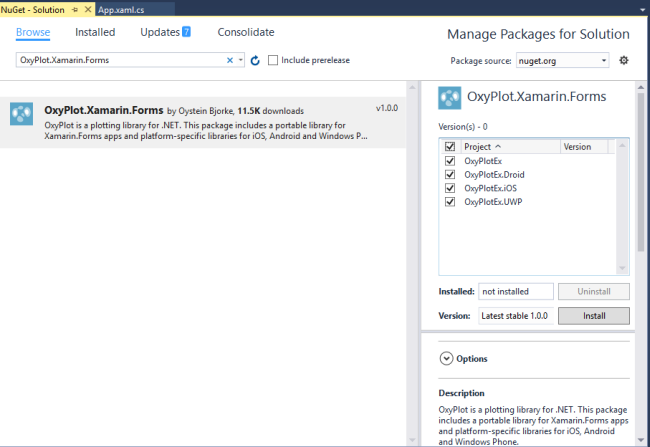Click the Install button
Viewport: 650px width, 447px height.
pos(593,316)
